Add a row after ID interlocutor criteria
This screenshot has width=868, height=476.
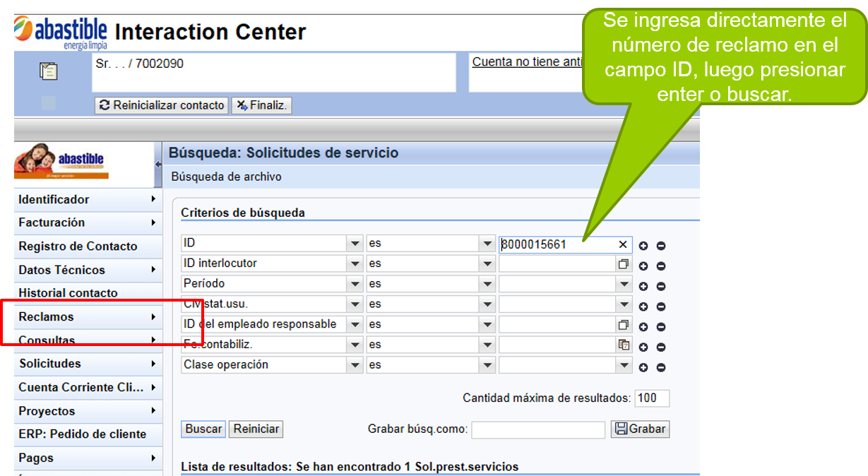643,266
